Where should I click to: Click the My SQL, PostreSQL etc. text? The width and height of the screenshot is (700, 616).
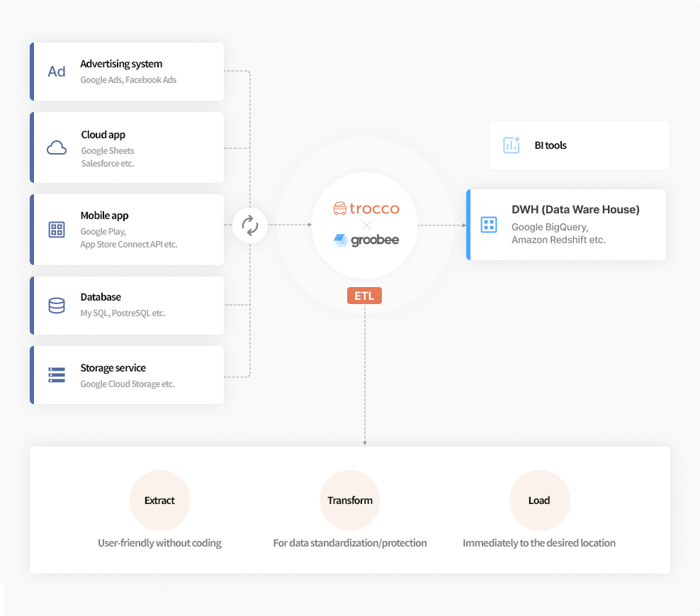[x=123, y=313]
